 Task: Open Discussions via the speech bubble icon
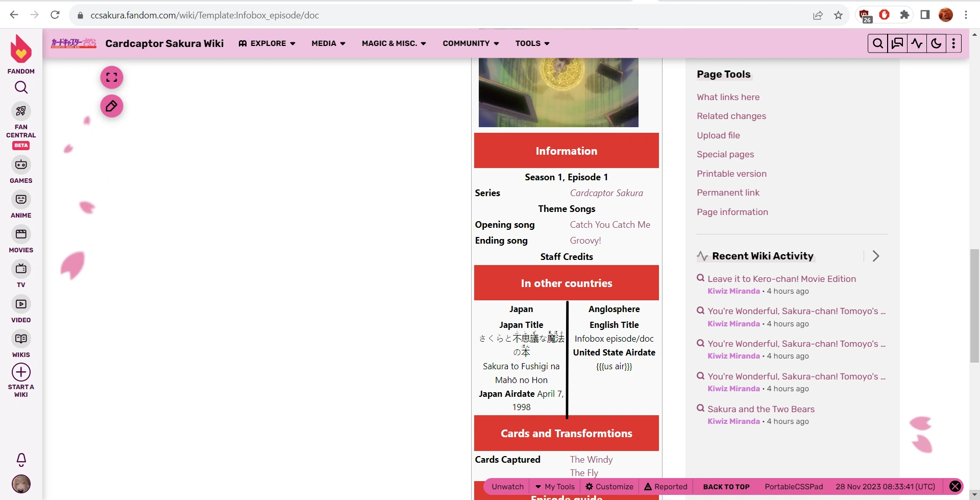pos(897,43)
